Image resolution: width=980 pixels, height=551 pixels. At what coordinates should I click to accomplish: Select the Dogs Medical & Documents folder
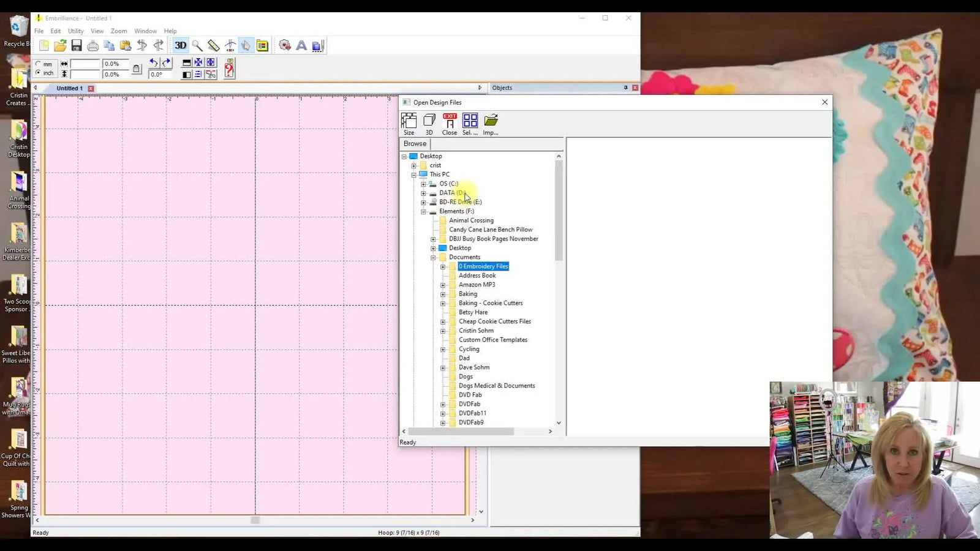(x=497, y=386)
